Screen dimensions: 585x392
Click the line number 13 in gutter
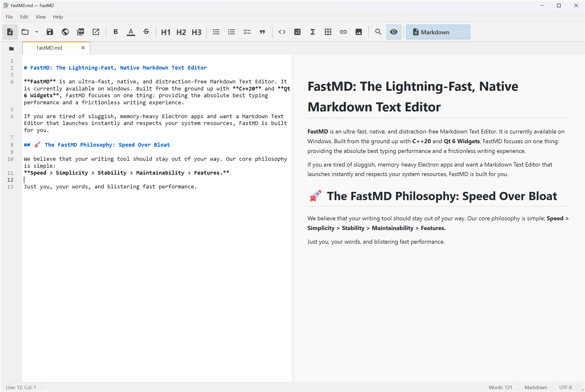10,187
